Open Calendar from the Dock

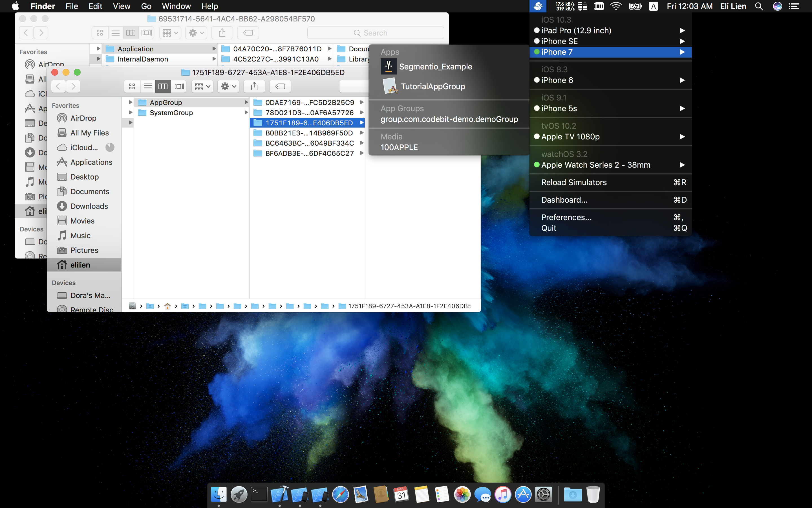[401, 494]
